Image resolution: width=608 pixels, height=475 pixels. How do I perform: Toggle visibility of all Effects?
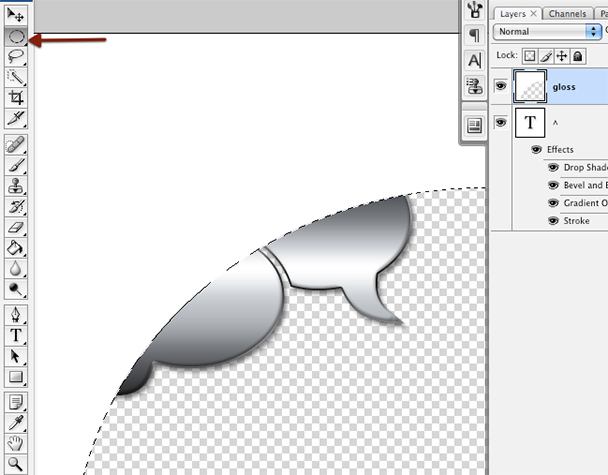536,149
